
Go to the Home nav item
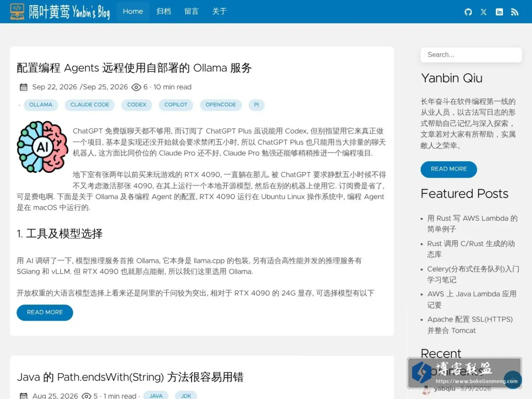tap(133, 12)
